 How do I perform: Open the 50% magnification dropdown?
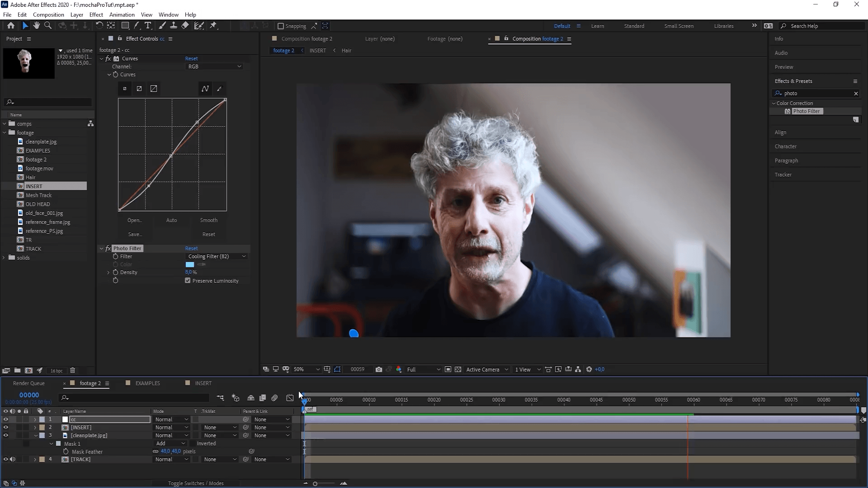coord(306,370)
